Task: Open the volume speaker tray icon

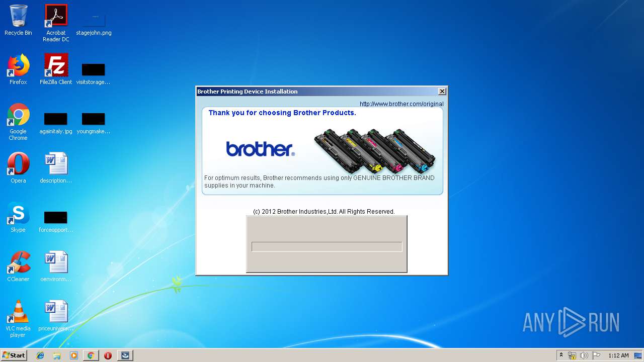Action: 584,355
